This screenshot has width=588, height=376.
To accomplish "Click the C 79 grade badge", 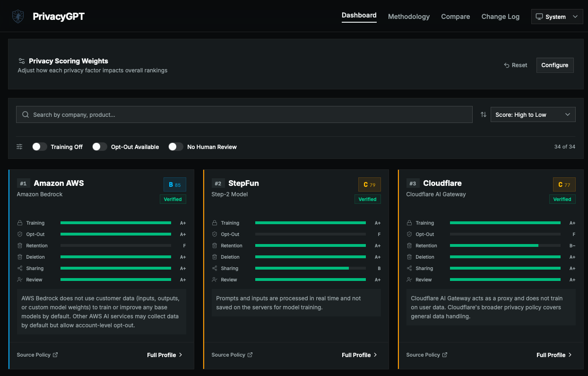I will [370, 185].
